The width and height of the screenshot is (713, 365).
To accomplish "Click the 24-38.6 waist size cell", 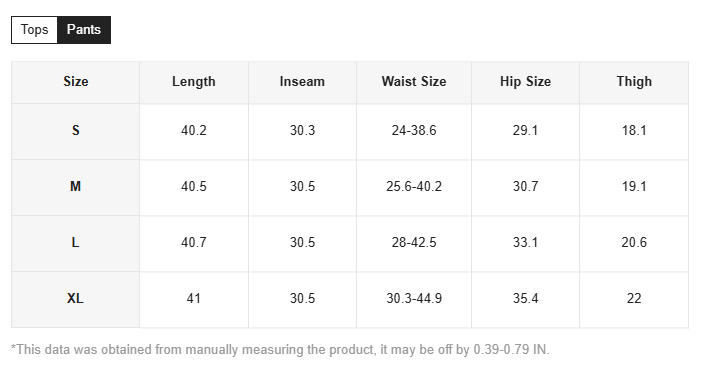I will 414,131.
